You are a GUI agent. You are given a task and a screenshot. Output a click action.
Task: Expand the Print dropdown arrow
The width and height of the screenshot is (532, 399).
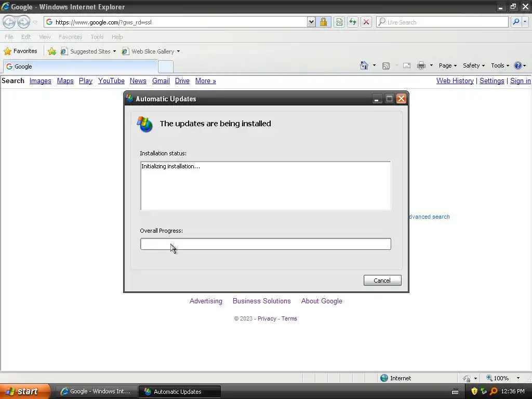431,65
